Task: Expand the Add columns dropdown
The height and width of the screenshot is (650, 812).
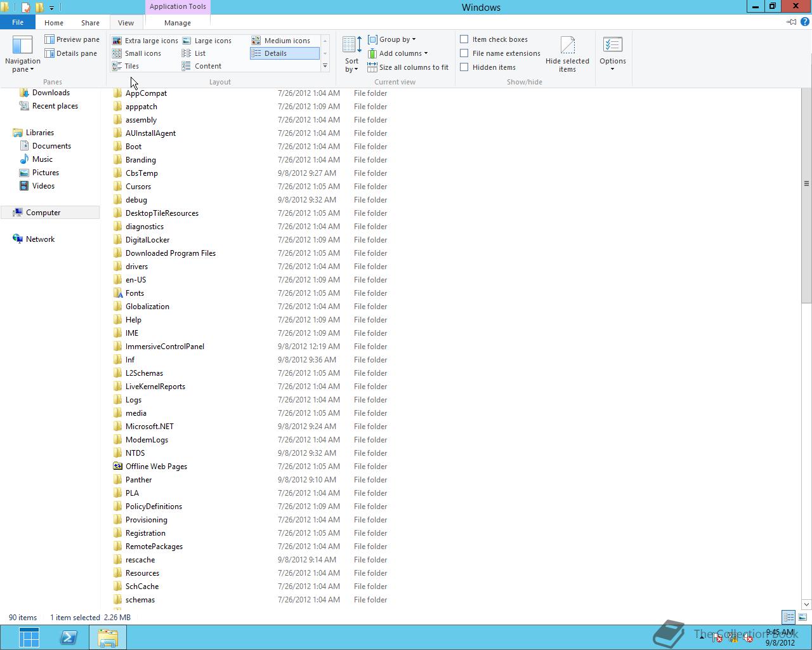Action: [398, 53]
